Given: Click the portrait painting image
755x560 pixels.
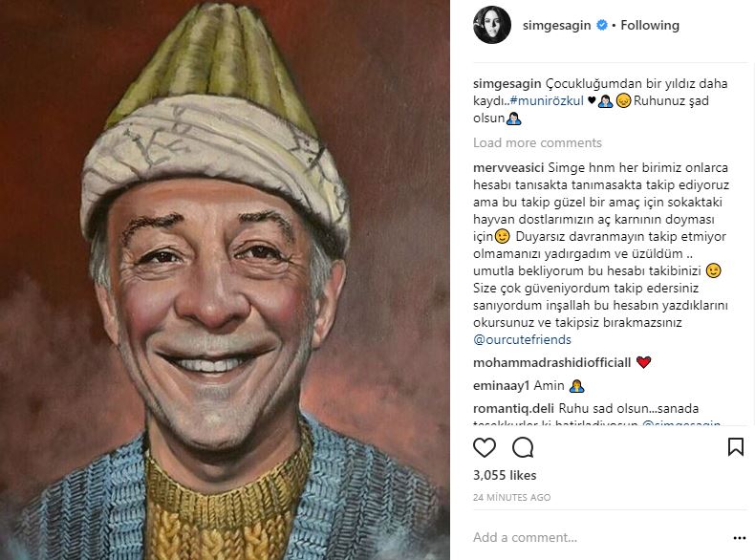Looking at the screenshot, I should 225,280.
